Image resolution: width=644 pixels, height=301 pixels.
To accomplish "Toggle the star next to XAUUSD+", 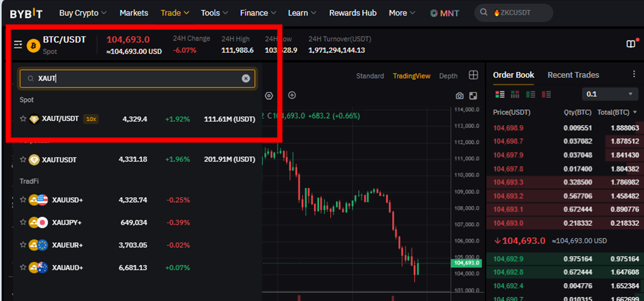I will (x=23, y=200).
